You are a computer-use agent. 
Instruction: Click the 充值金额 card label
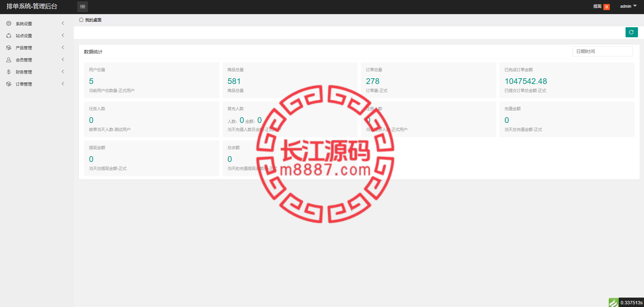click(513, 109)
